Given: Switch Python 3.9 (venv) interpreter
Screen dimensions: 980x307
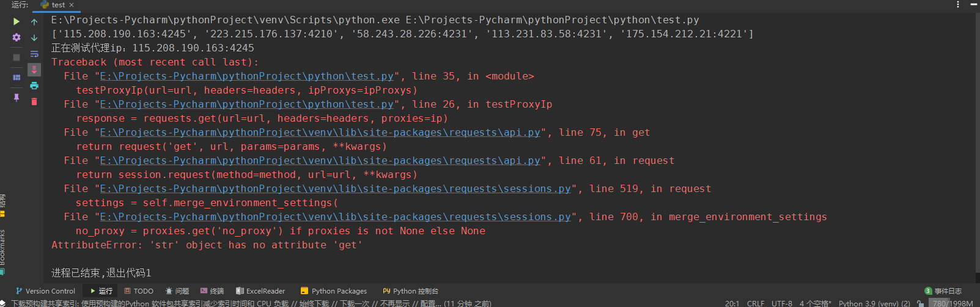Looking at the screenshot, I should coord(874,303).
